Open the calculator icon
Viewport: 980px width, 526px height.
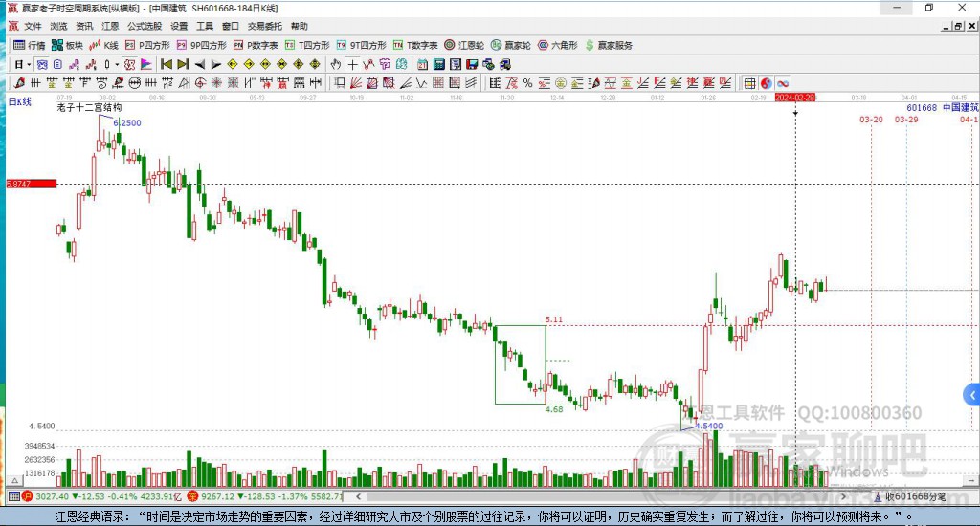pos(438,64)
